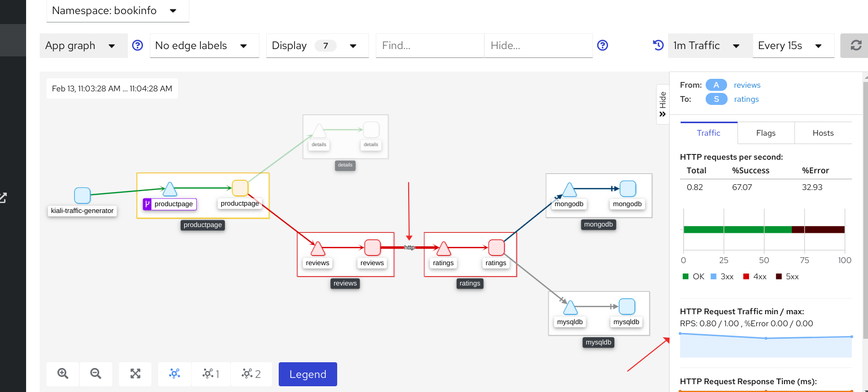Click the 0.82 Total requests value
The width and height of the screenshot is (868, 392).
695,187
